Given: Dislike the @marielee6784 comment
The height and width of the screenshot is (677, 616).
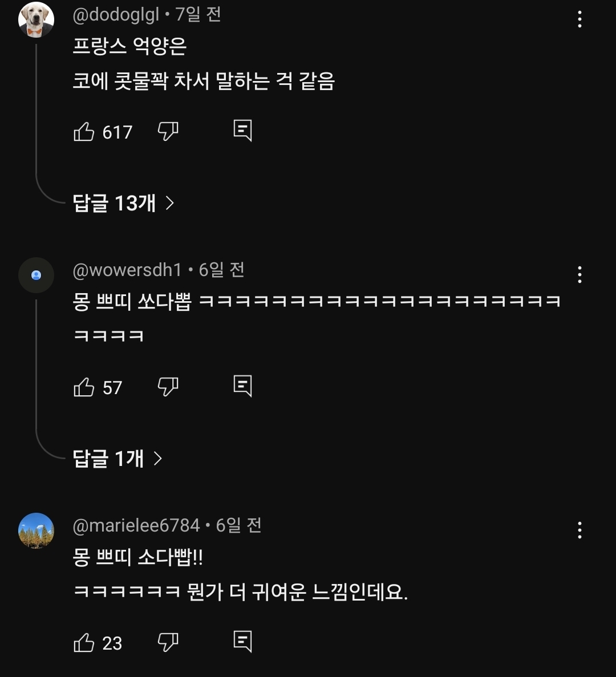Looking at the screenshot, I should pyautogui.click(x=168, y=642).
